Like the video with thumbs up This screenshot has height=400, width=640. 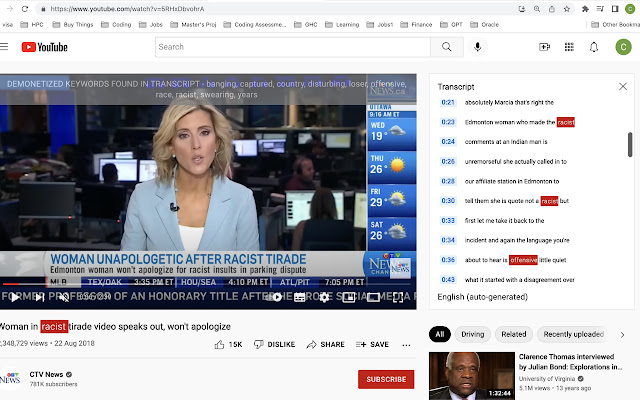(229, 344)
